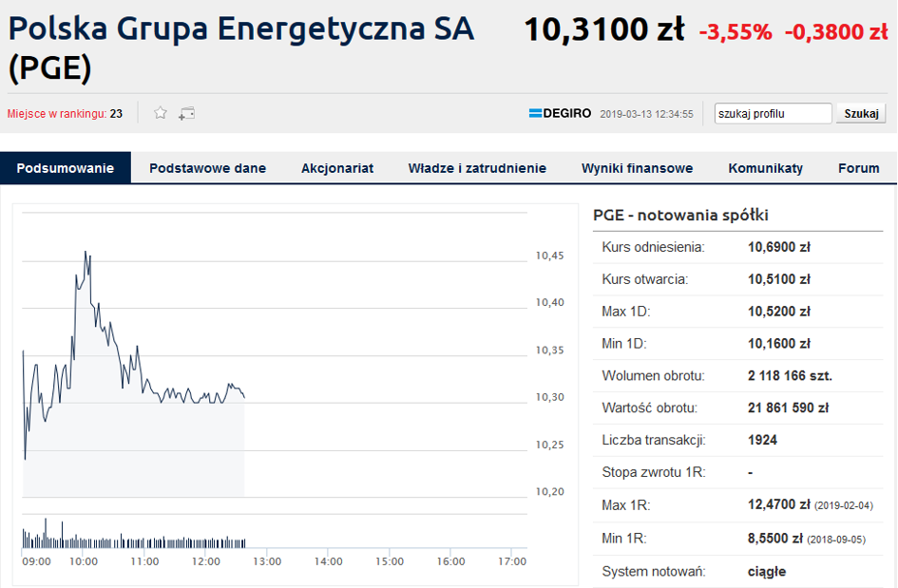Click the ranking position number 23

(x=116, y=113)
